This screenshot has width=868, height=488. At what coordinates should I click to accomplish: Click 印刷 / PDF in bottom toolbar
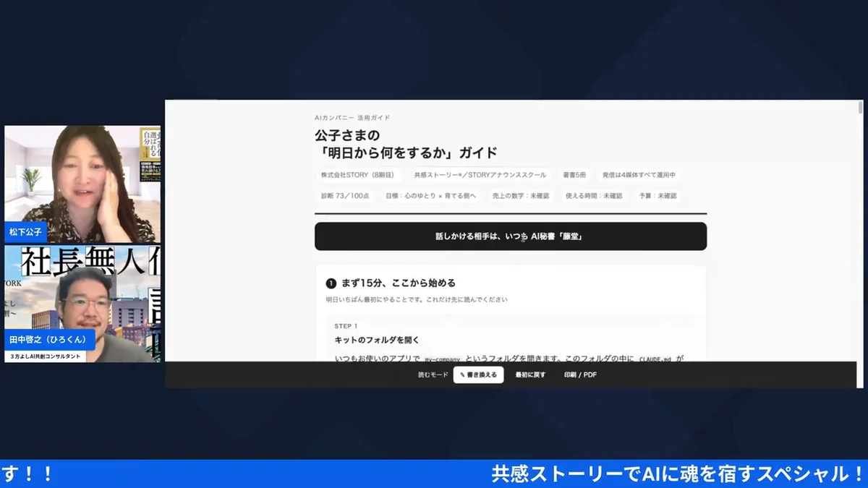click(580, 374)
